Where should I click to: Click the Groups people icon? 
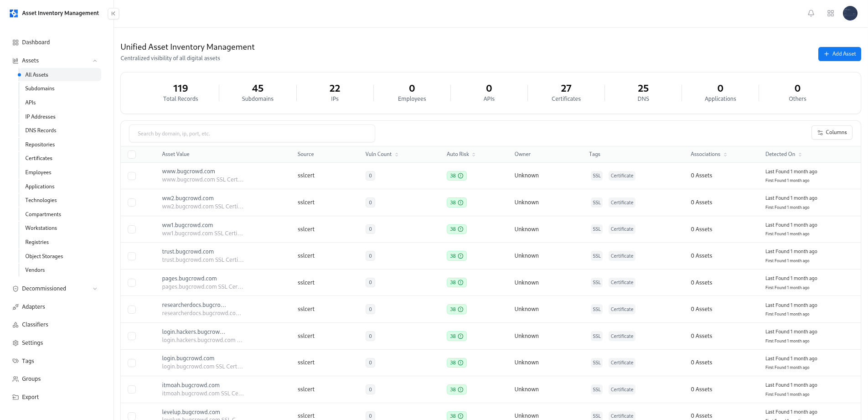[15, 379]
